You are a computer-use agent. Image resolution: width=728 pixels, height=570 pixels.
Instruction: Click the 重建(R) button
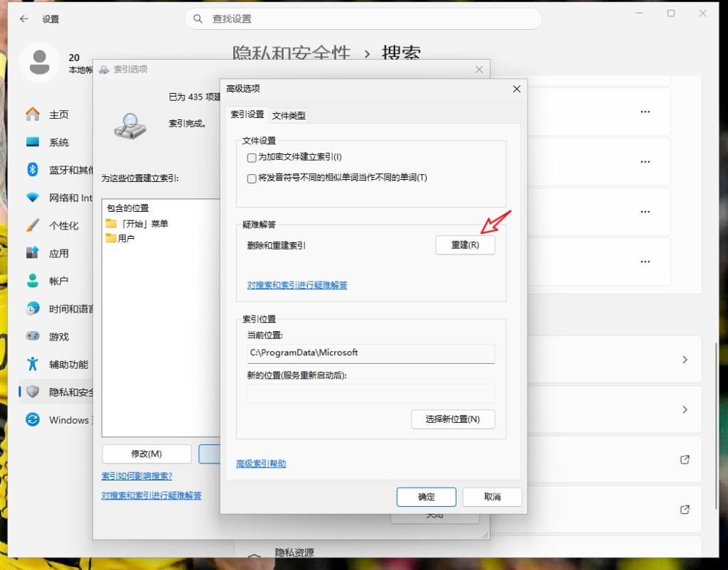(x=465, y=244)
